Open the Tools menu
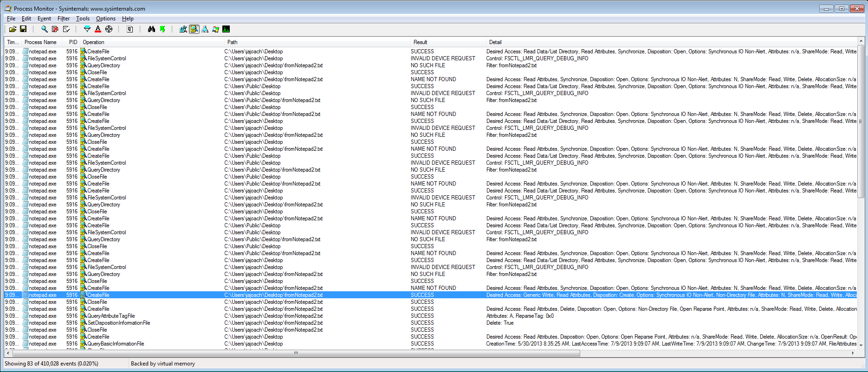The width and height of the screenshot is (868, 372). [83, 19]
